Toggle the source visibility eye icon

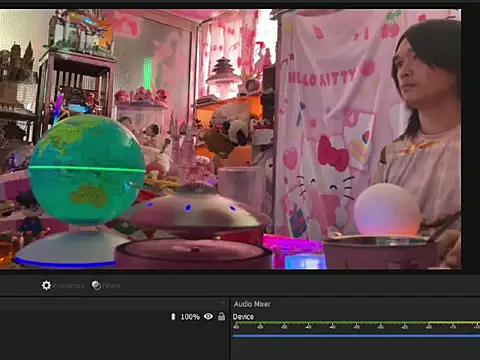click(208, 316)
